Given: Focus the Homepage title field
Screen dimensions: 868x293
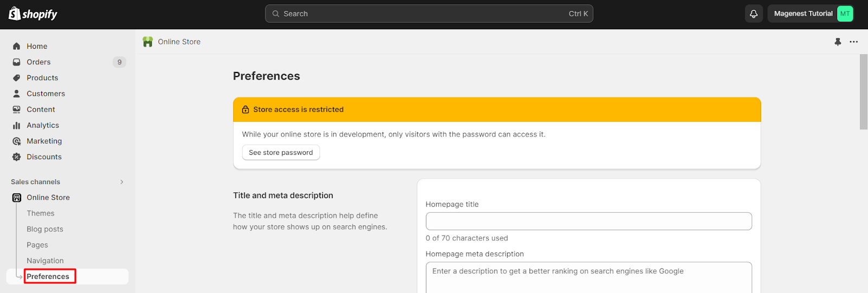Looking at the screenshot, I should point(589,221).
